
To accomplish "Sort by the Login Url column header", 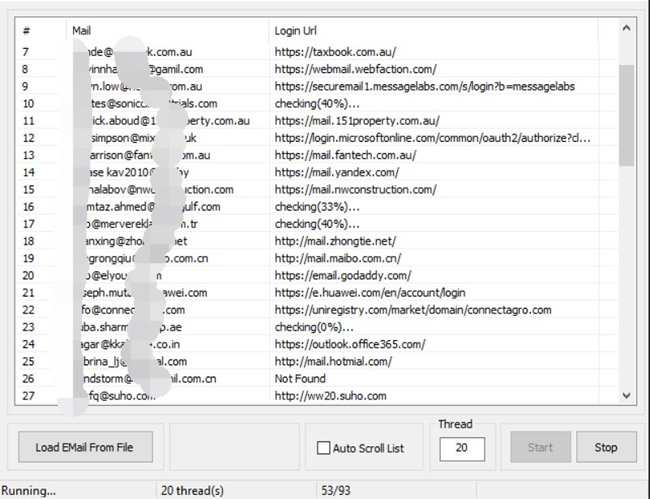I will [x=434, y=31].
